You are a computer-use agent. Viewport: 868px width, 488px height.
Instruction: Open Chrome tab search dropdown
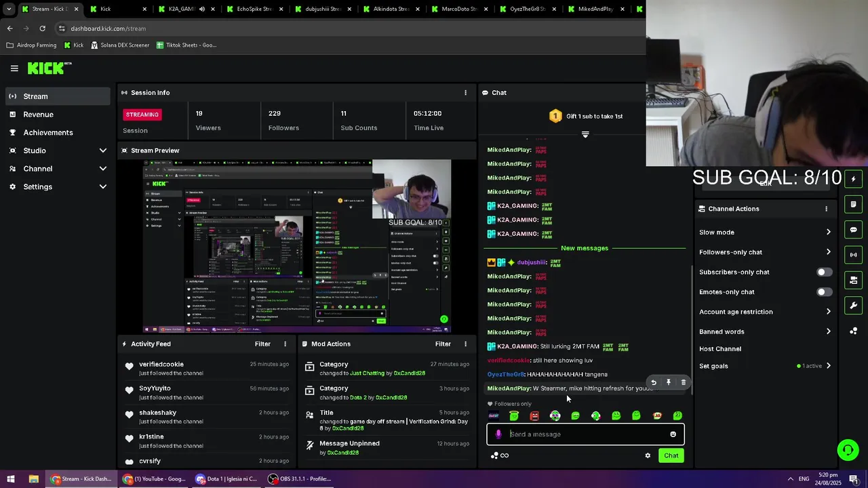[9, 9]
